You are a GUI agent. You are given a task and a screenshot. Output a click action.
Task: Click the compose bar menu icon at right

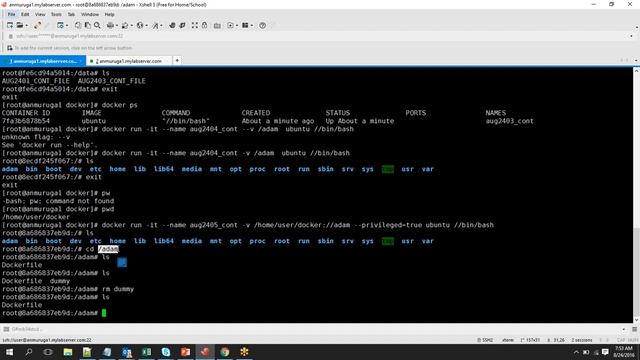[634, 329]
